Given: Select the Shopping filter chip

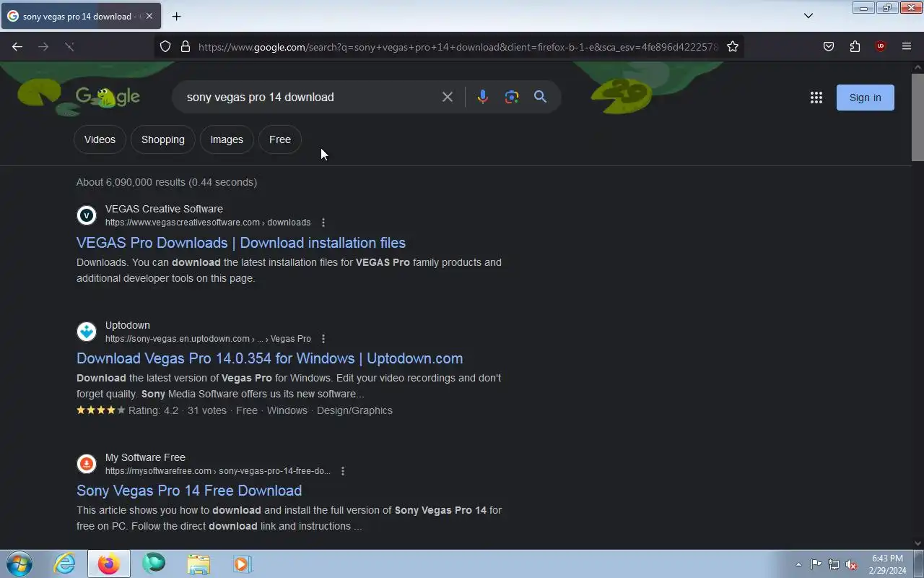Looking at the screenshot, I should point(163,139).
